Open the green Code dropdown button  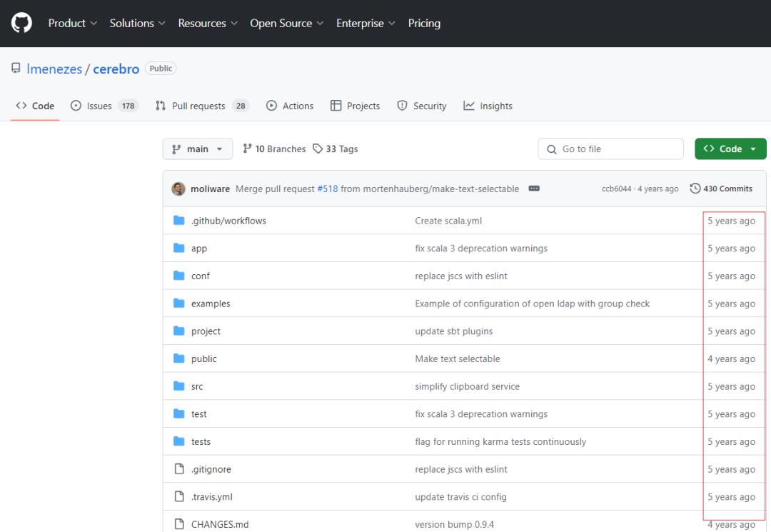click(x=730, y=149)
